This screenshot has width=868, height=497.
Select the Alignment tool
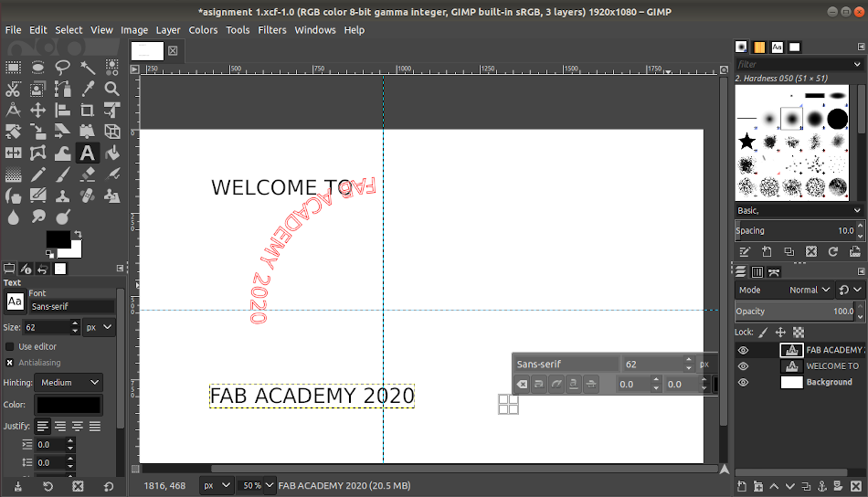click(x=62, y=111)
